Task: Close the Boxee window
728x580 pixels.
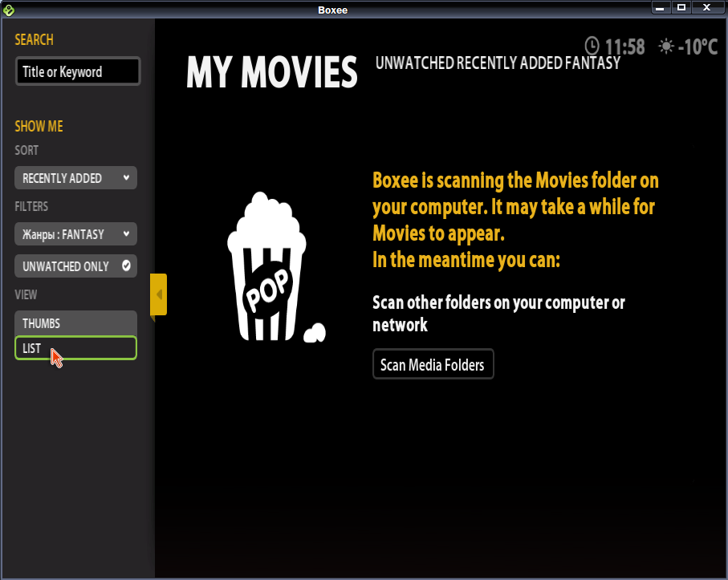Action: pos(706,7)
